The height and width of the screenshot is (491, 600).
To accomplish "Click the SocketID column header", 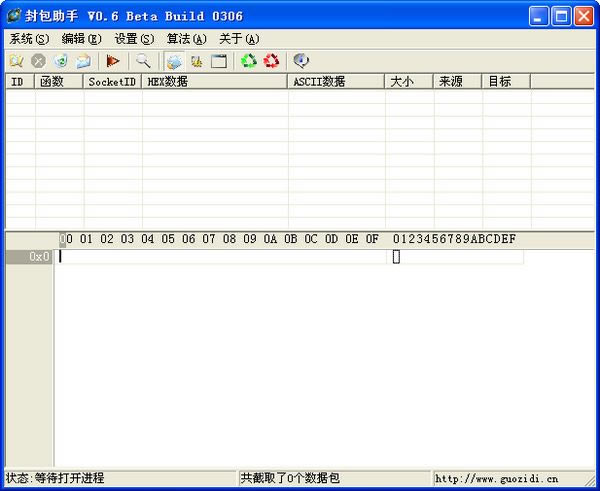I will (112, 82).
